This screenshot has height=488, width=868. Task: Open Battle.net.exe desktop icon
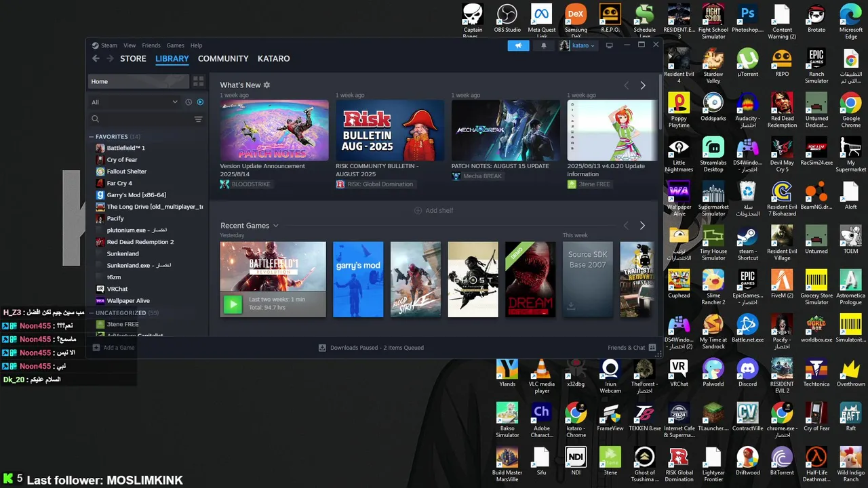747,329
